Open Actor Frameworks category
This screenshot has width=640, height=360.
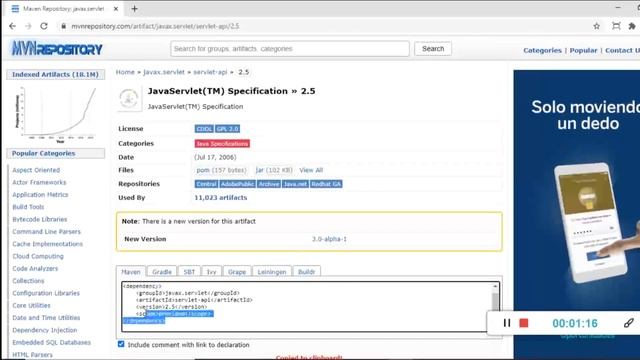39,182
